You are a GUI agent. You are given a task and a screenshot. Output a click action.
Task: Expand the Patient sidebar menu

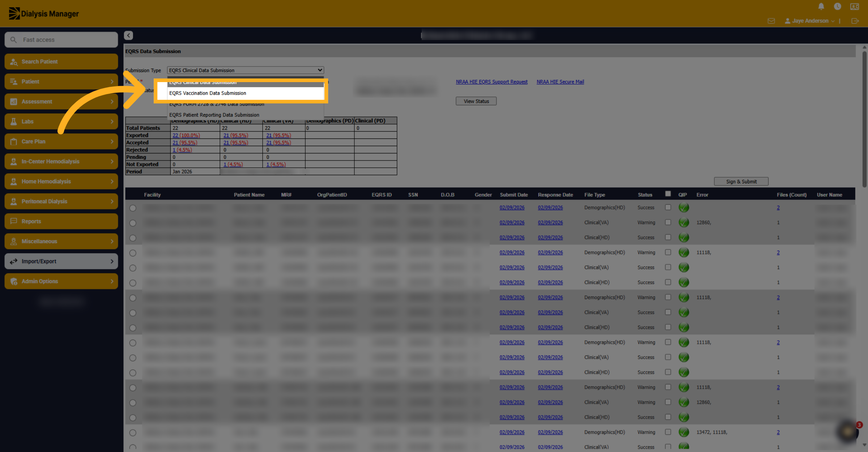tap(61, 82)
